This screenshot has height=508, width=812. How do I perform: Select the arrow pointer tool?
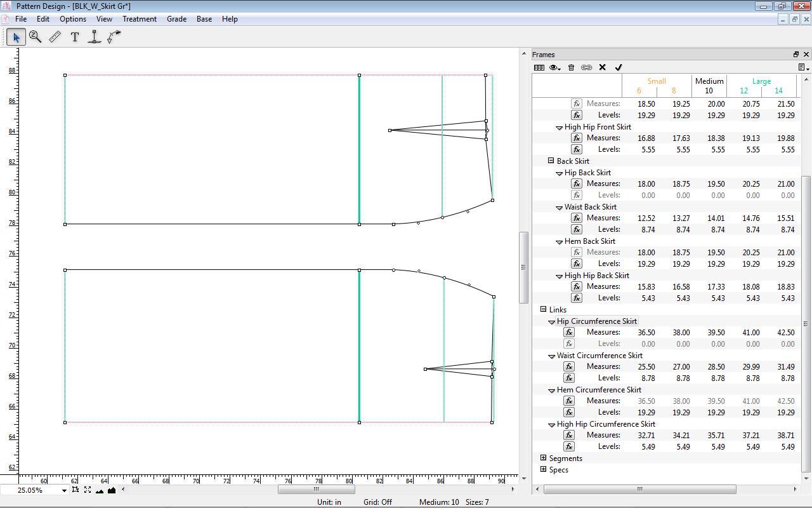(x=16, y=37)
